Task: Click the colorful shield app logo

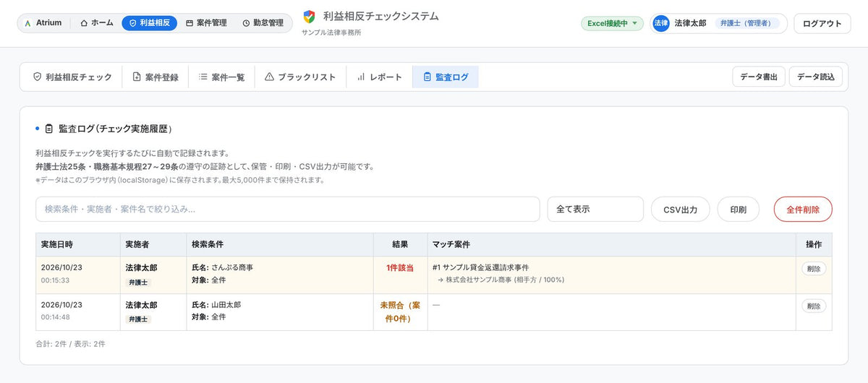Action: click(309, 17)
